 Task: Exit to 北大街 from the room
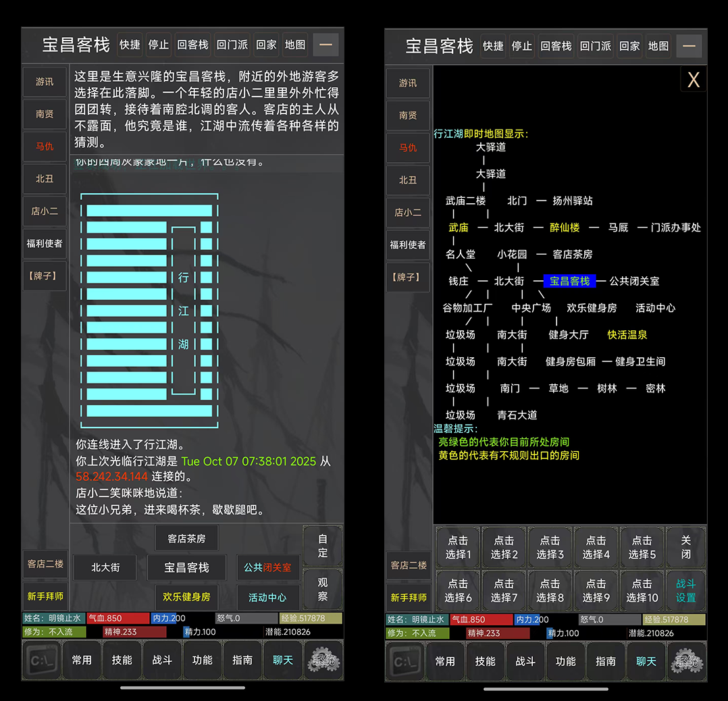(105, 568)
